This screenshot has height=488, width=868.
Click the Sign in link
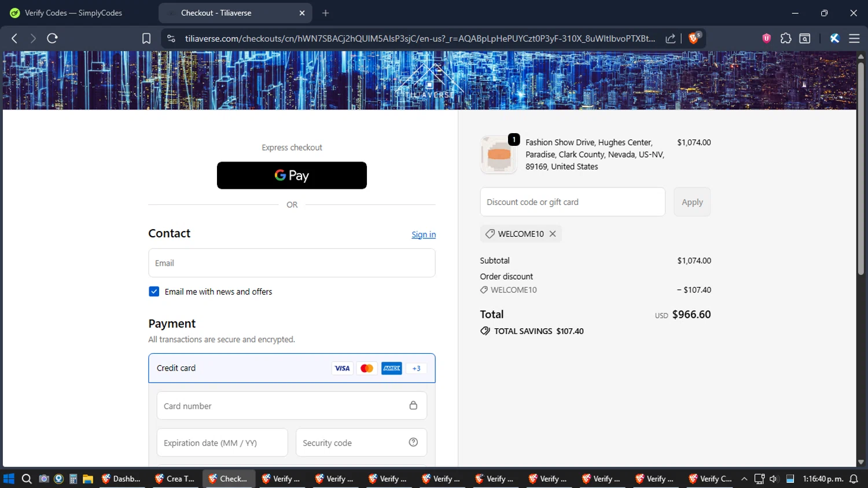[x=424, y=234]
